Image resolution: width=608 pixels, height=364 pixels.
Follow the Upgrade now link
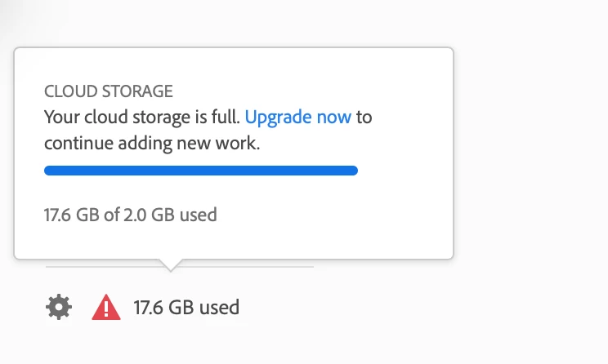[x=297, y=117]
